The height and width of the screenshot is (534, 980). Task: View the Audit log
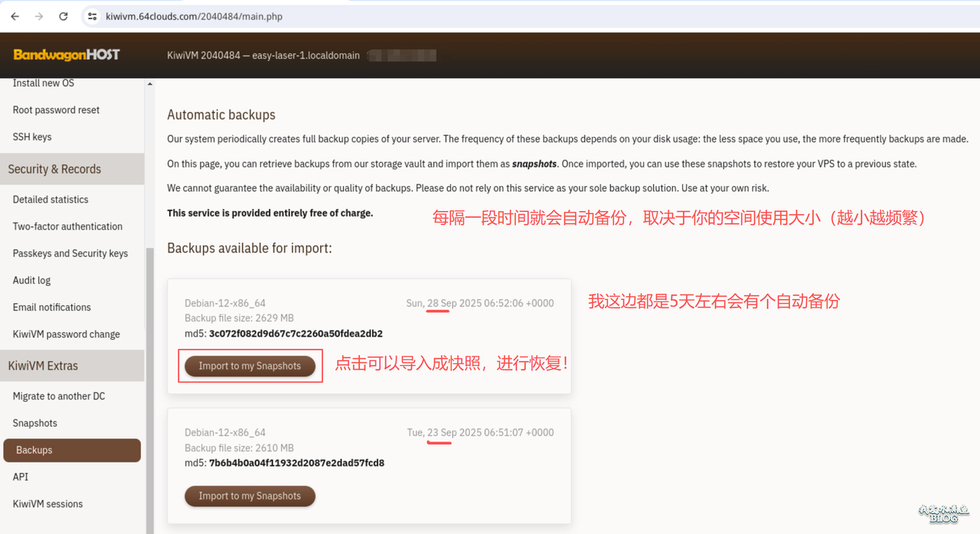click(31, 280)
